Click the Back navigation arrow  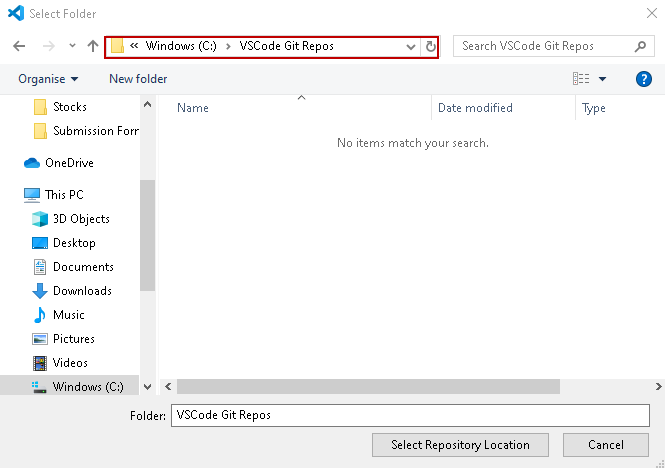pos(18,46)
